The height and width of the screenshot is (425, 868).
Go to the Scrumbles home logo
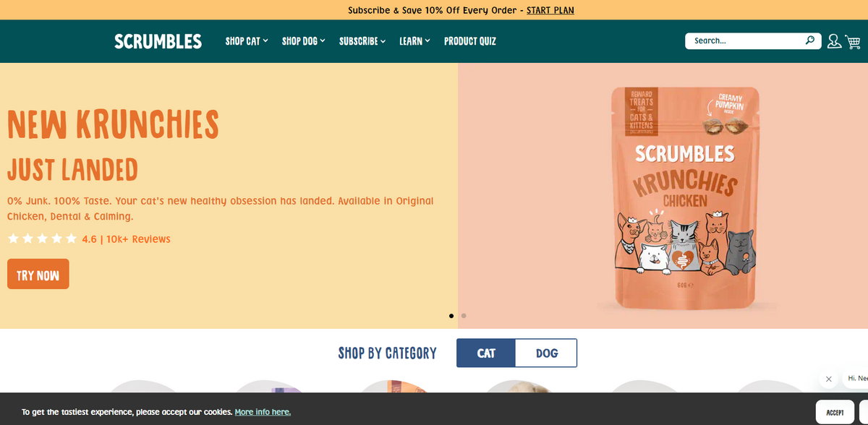(x=158, y=41)
